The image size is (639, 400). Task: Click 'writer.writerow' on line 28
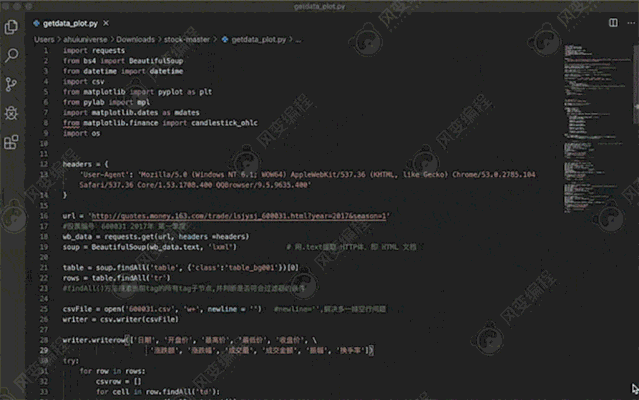pyautogui.click(x=93, y=340)
